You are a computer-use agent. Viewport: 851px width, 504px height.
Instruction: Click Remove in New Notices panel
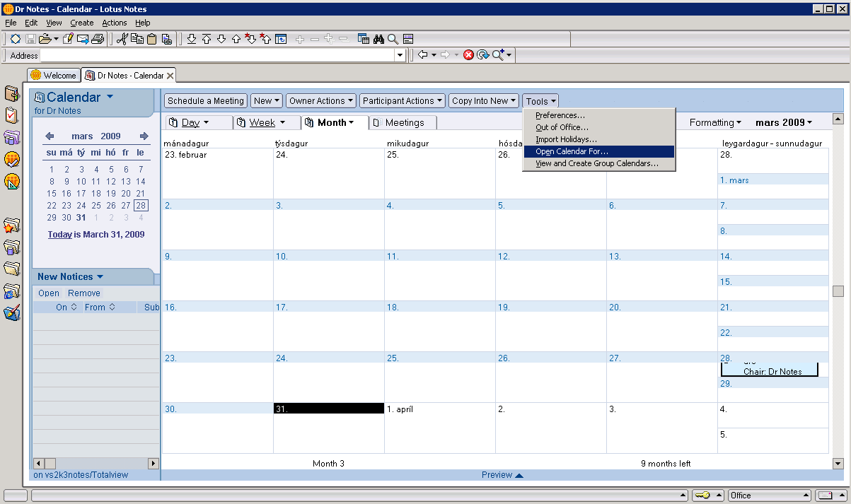click(84, 293)
